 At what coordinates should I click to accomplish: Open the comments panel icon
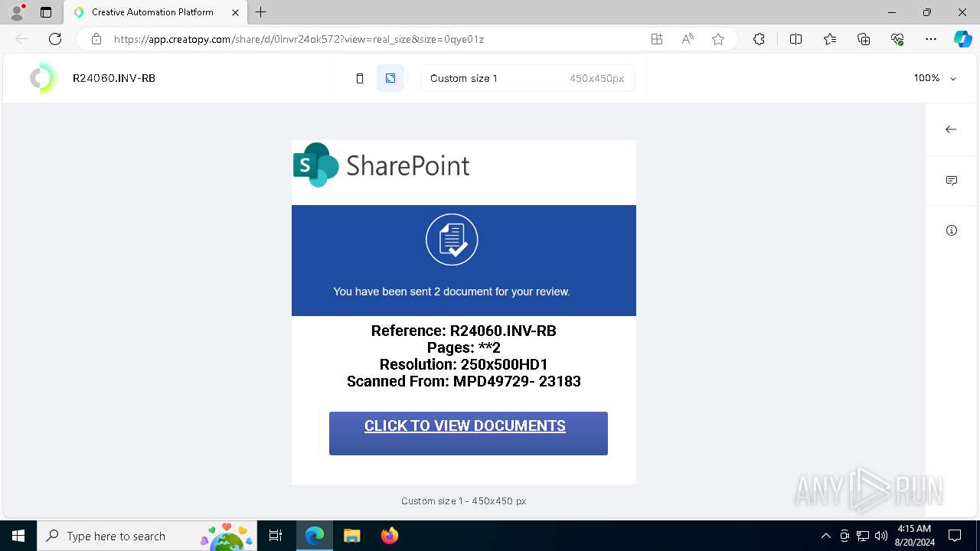(x=952, y=181)
